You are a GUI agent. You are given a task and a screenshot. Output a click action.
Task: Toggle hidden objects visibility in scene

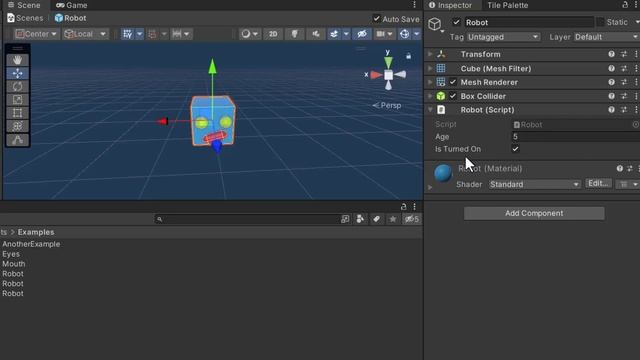coord(362,34)
